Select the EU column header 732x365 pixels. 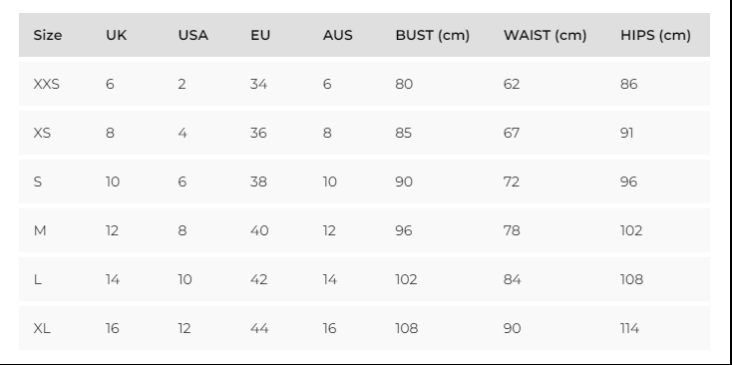tap(260, 35)
